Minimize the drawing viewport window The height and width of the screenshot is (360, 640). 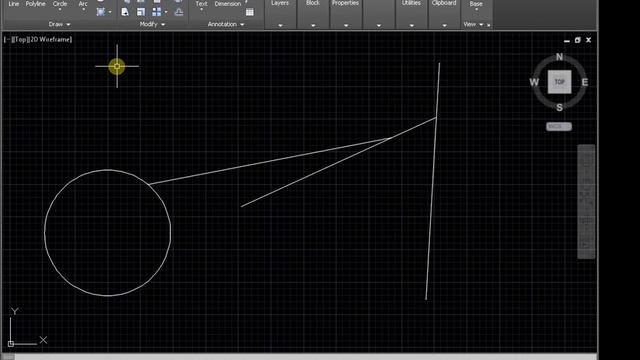coord(567,40)
